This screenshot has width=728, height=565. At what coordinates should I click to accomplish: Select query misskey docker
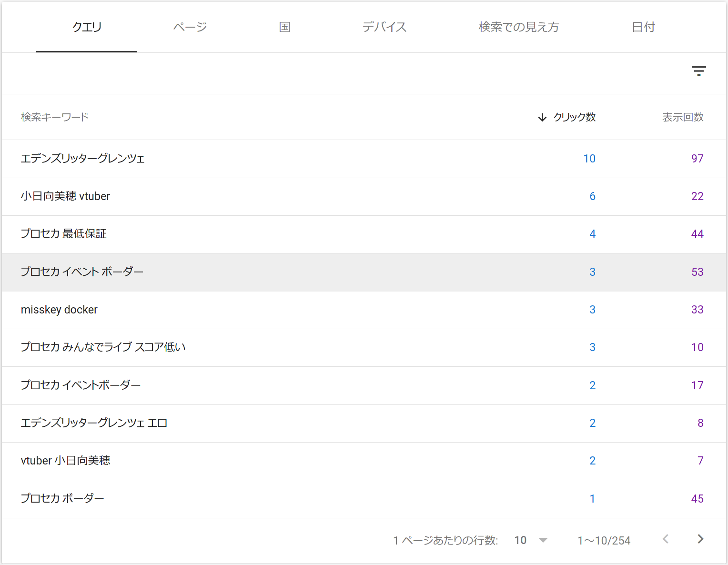364,310
